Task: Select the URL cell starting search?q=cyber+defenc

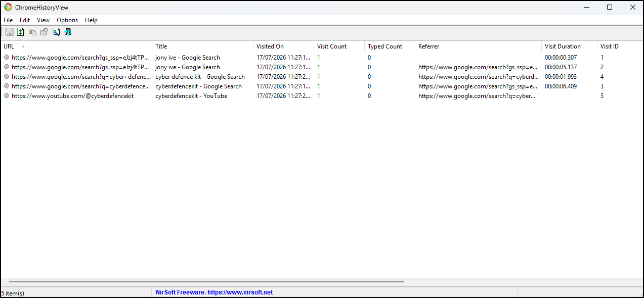Action: coord(81,77)
